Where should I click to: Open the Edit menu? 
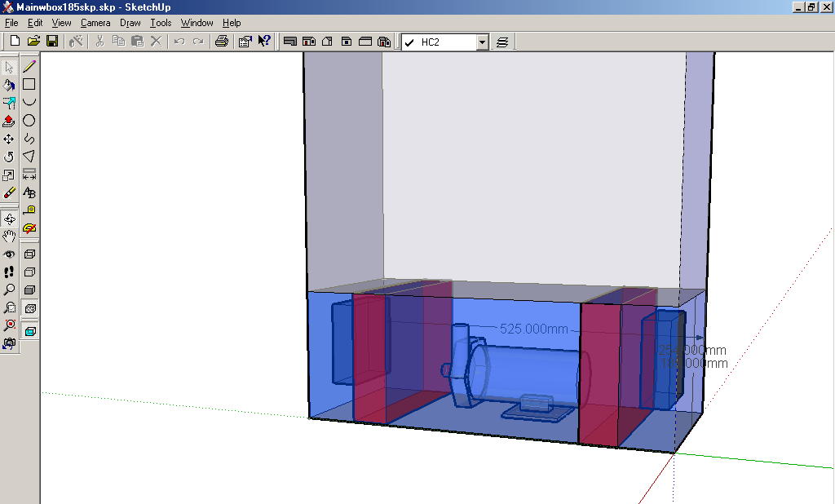(x=35, y=23)
